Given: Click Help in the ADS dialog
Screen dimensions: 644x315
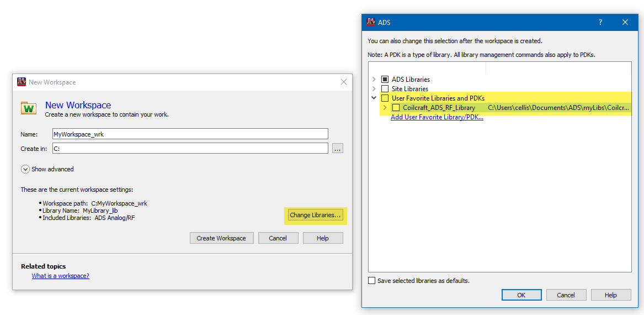Looking at the screenshot, I should (x=611, y=295).
